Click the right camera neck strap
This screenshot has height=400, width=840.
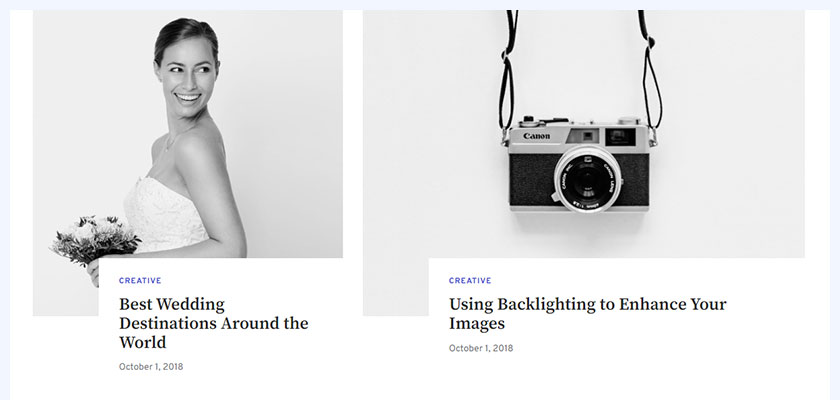coord(651,70)
